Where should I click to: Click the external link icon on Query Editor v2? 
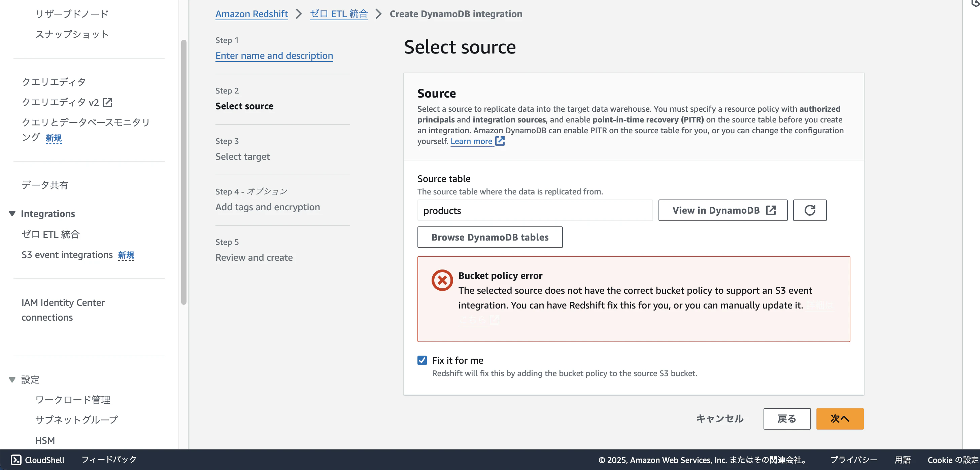108,102
